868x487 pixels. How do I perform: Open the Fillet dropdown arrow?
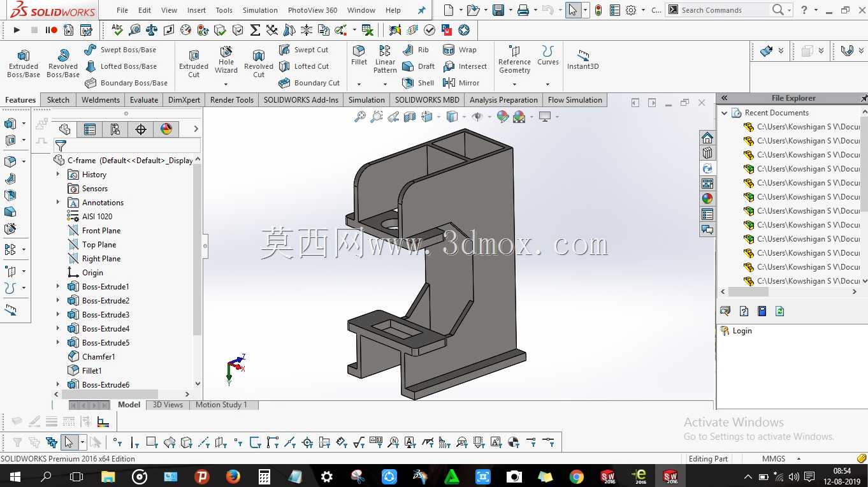(x=359, y=84)
